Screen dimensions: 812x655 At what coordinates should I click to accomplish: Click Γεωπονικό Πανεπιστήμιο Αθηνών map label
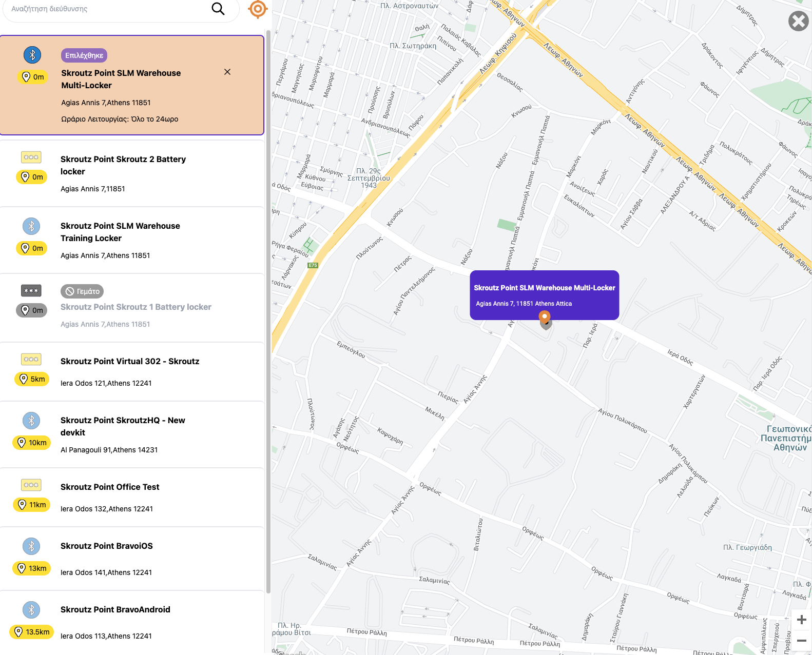786,438
